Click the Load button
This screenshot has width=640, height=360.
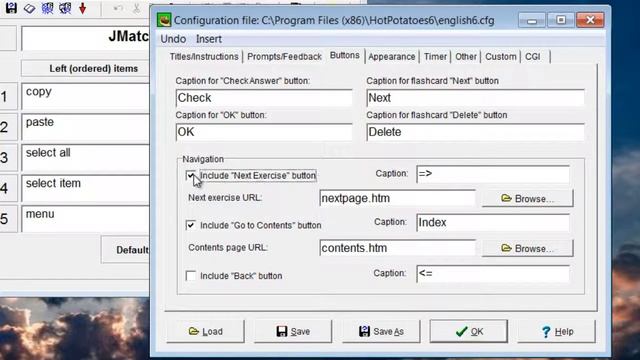click(205, 331)
